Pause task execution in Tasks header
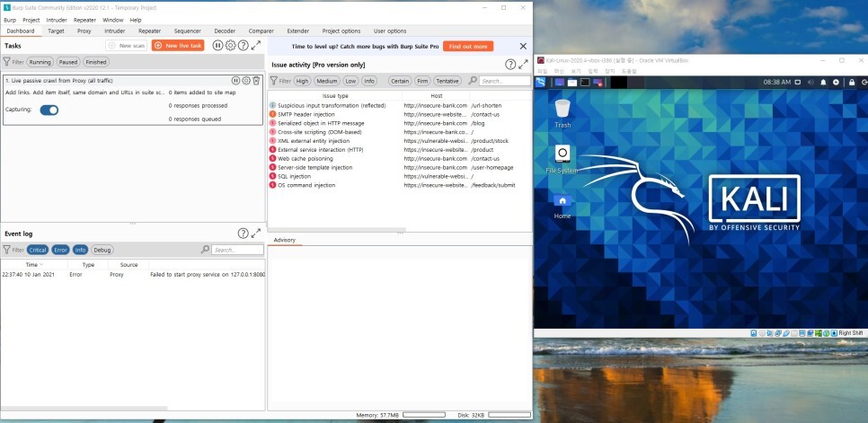The image size is (868, 423). (x=218, y=46)
